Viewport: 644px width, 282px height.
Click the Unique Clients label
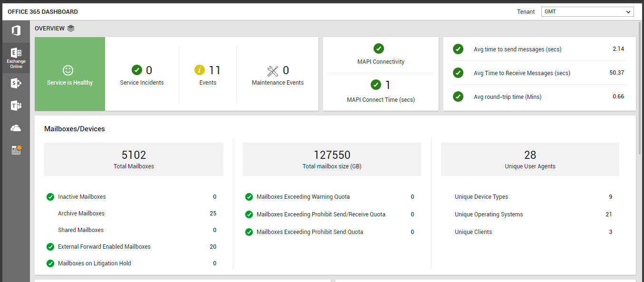[x=473, y=232]
